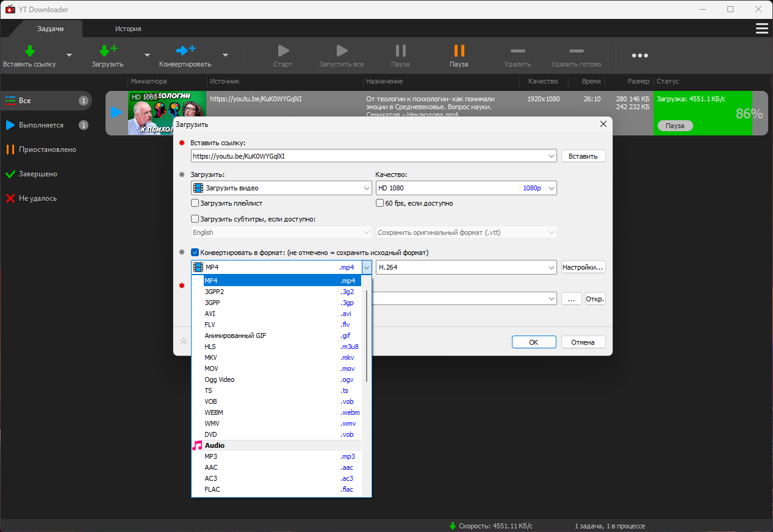This screenshot has width=773, height=532.
Task: Choose MP3 audio format
Action: tap(276, 456)
